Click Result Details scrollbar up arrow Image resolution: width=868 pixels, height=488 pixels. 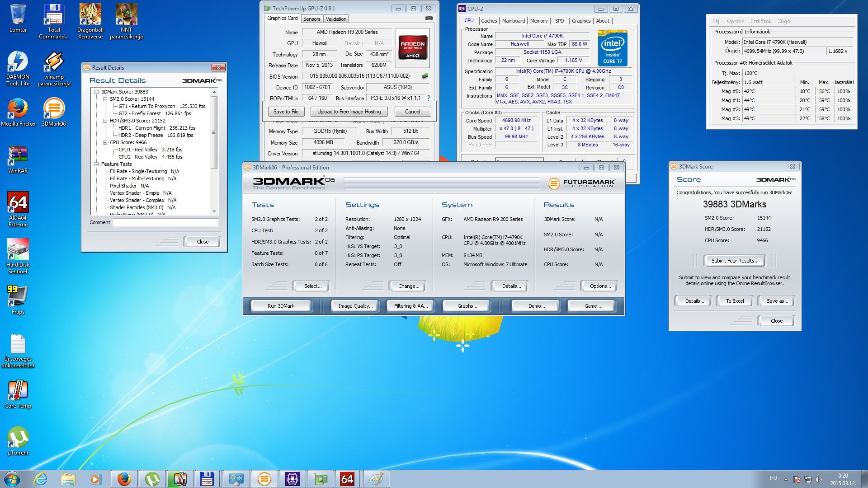coord(214,92)
